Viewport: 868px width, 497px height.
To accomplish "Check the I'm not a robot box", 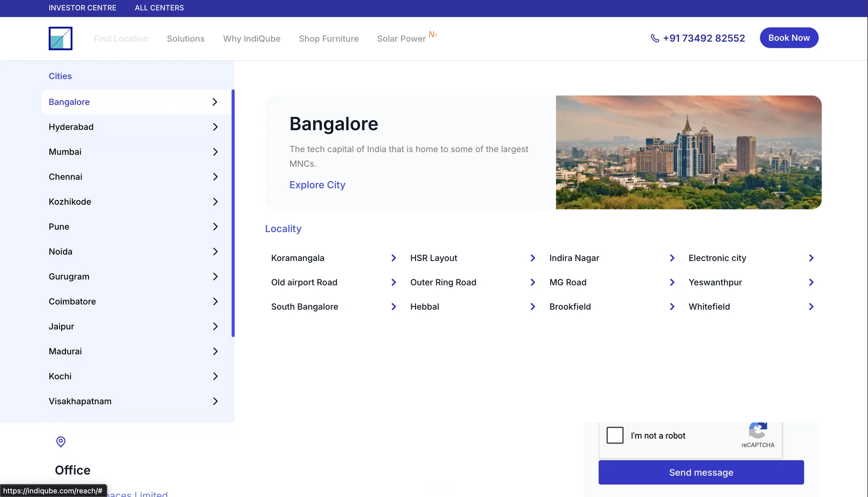I will pyautogui.click(x=615, y=435).
